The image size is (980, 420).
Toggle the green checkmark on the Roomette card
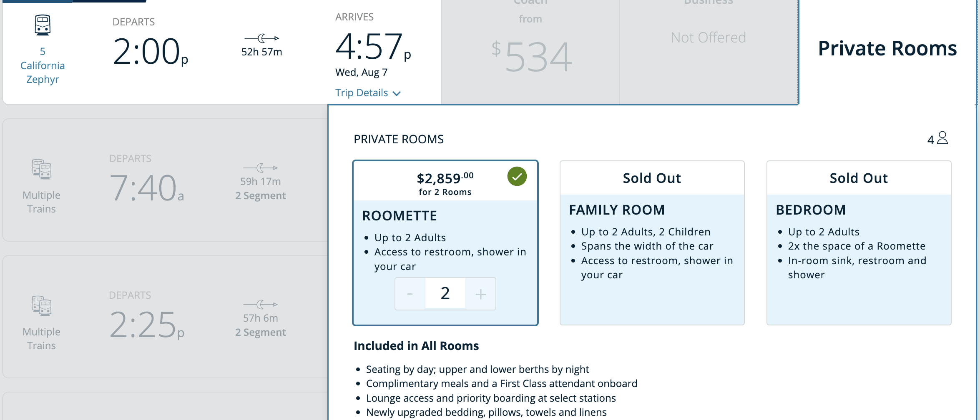tap(517, 177)
